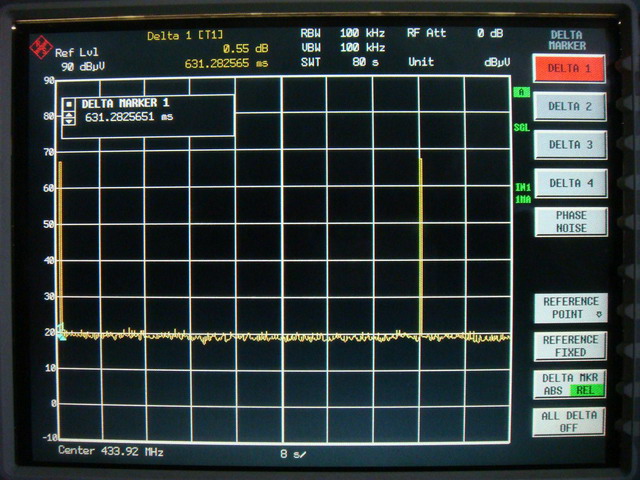Image resolution: width=640 pixels, height=480 pixels.
Task: Open REFERENCE POINT submenu
Action: pyautogui.click(x=571, y=308)
